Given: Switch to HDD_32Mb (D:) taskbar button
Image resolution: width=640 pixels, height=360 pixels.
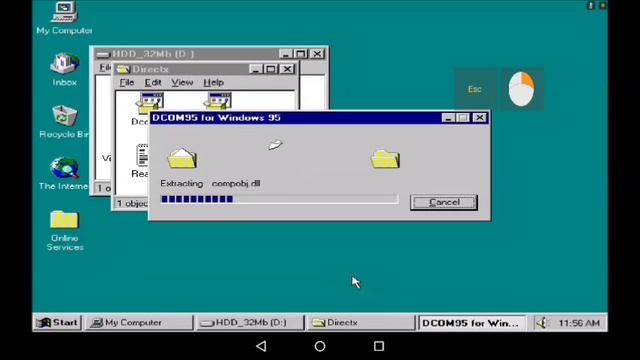Looking at the screenshot, I should [250, 322].
